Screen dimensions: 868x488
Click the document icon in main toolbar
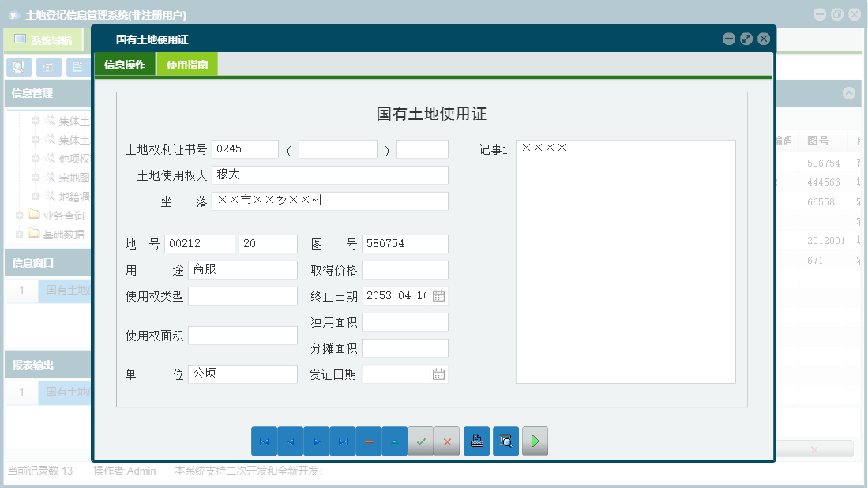coord(77,67)
